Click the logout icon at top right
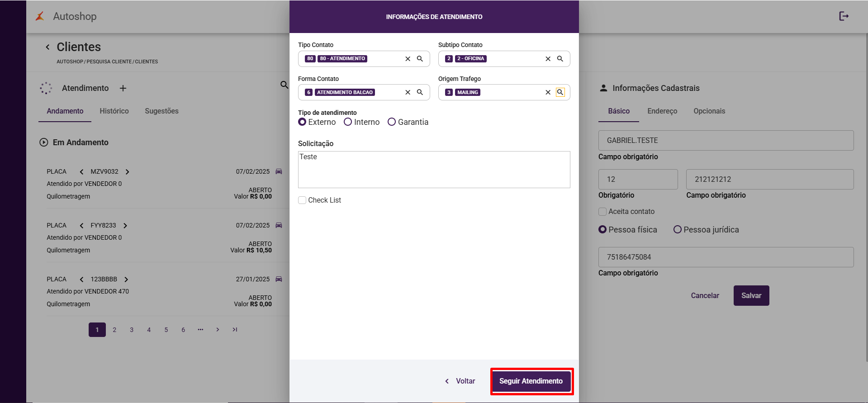Image resolution: width=868 pixels, height=403 pixels. pos(844,16)
